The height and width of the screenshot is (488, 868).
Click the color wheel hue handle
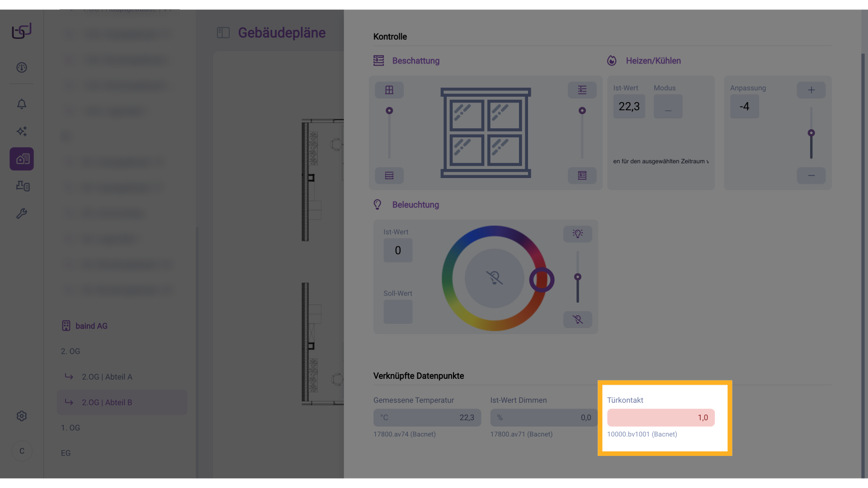pos(542,280)
